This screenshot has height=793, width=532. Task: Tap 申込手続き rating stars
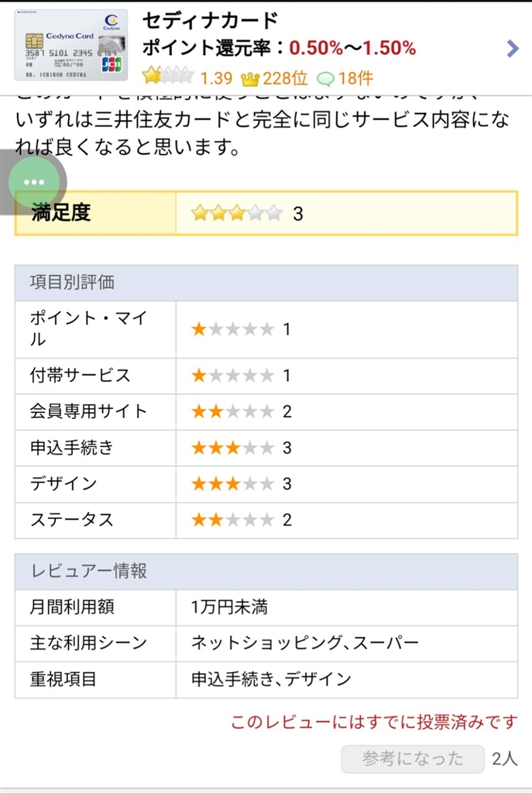point(232,448)
